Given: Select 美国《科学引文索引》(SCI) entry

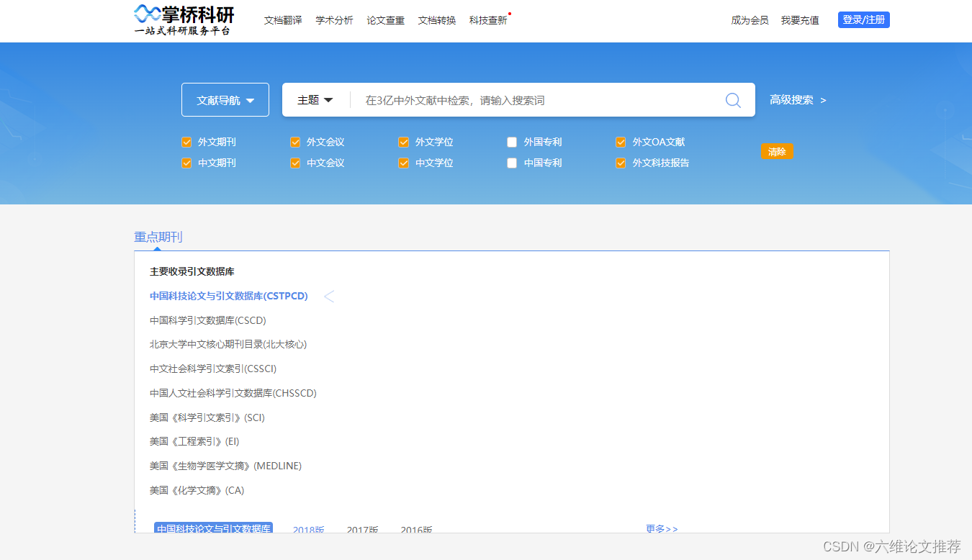Looking at the screenshot, I should (207, 417).
